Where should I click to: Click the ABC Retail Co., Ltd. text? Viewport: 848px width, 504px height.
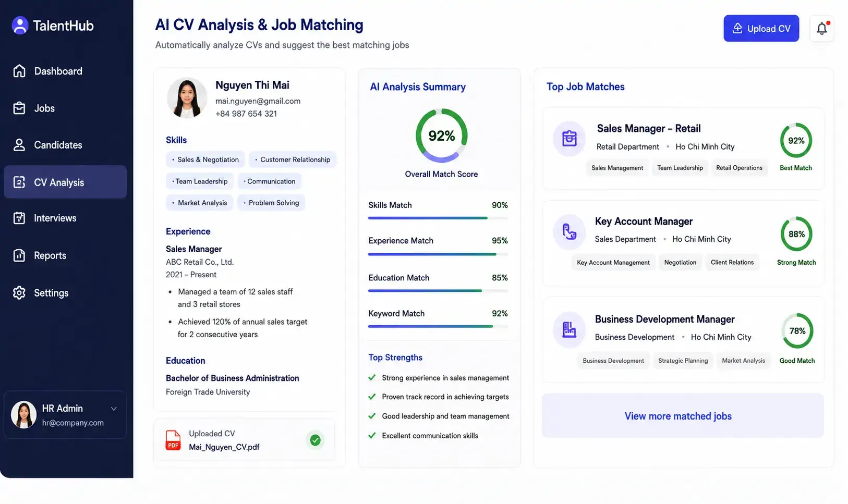tap(200, 262)
